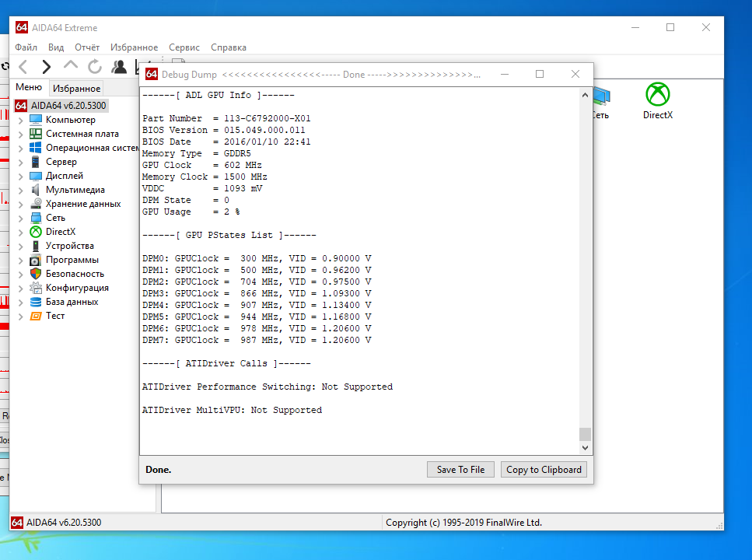Click the DPM7 GPUClock 987 MHz line
Screen dimensions: 752x560
point(257,340)
